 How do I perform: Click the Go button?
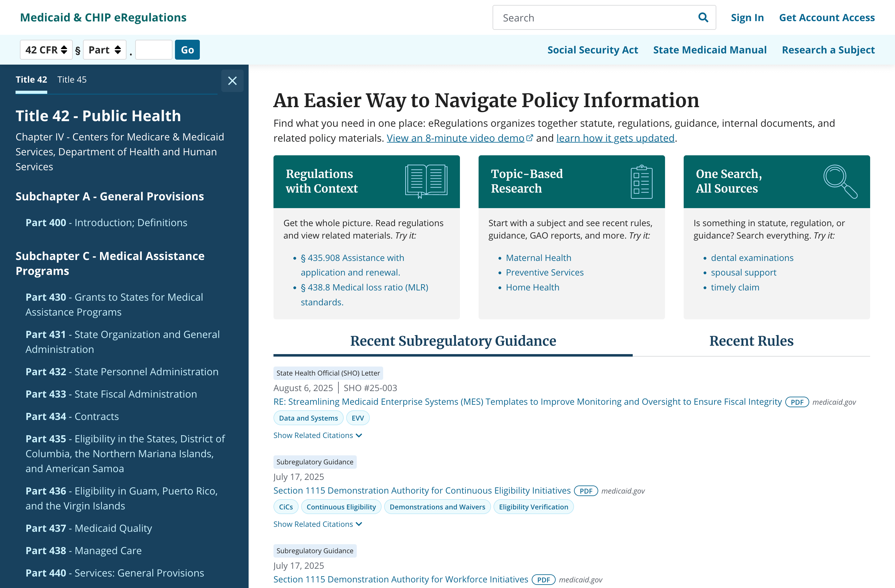187,50
